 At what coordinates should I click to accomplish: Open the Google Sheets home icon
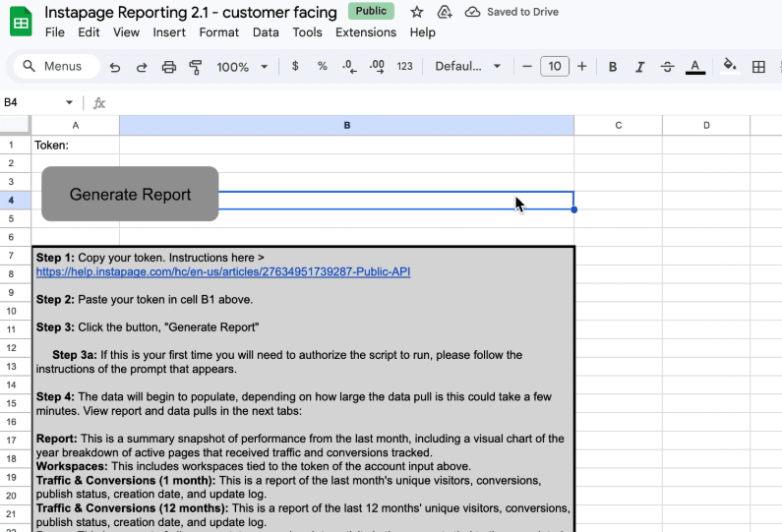[21, 22]
